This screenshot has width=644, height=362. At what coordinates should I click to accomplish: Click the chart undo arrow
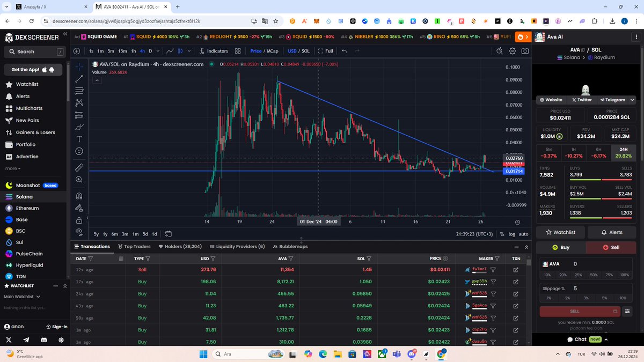(x=344, y=51)
